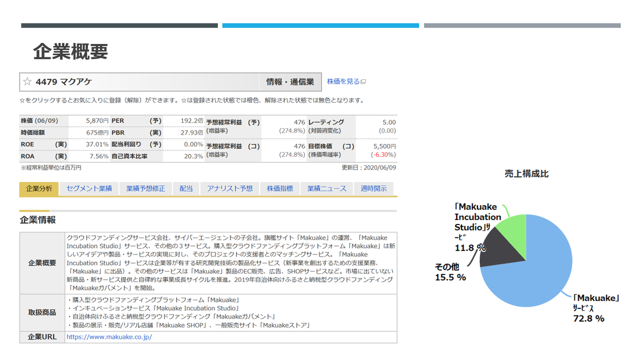This screenshot has width=644, height=363.
Task: Click the 企業URL row header
Action: pos(42,337)
